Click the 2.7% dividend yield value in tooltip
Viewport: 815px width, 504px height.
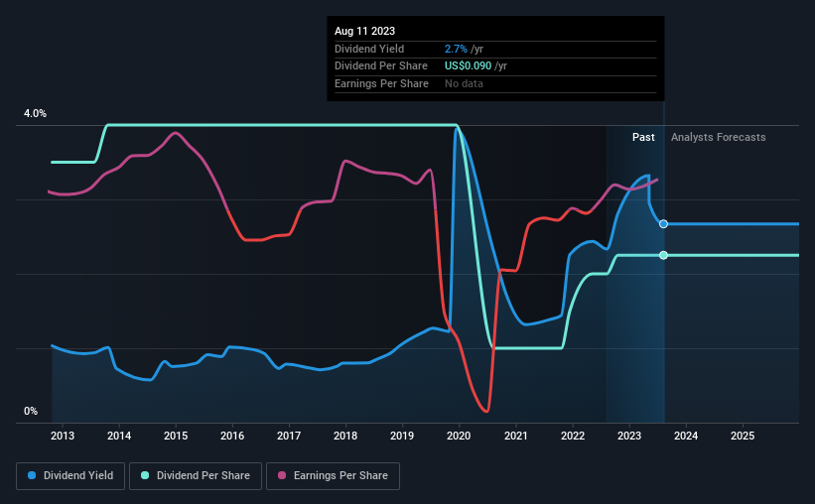click(x=456, y=49)
